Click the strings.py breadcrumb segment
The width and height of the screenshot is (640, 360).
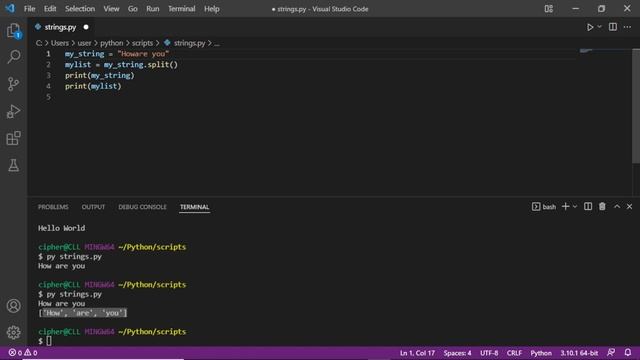[x=185, y=43]
